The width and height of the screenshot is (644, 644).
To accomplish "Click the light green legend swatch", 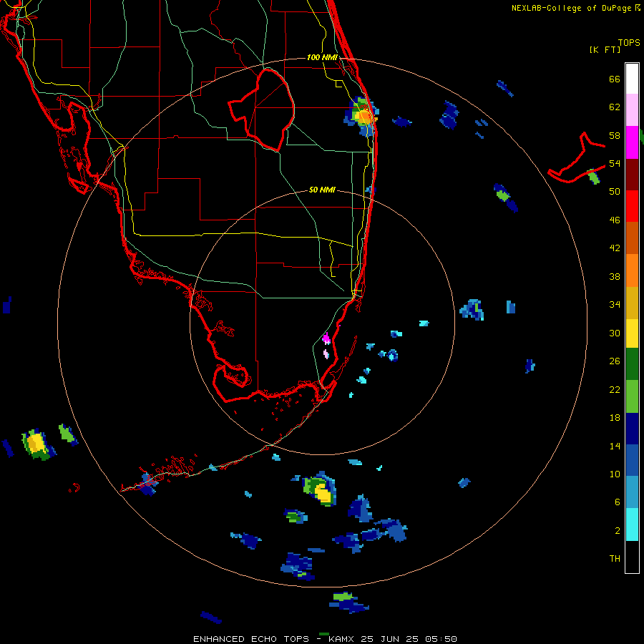I will pos(632,396).
